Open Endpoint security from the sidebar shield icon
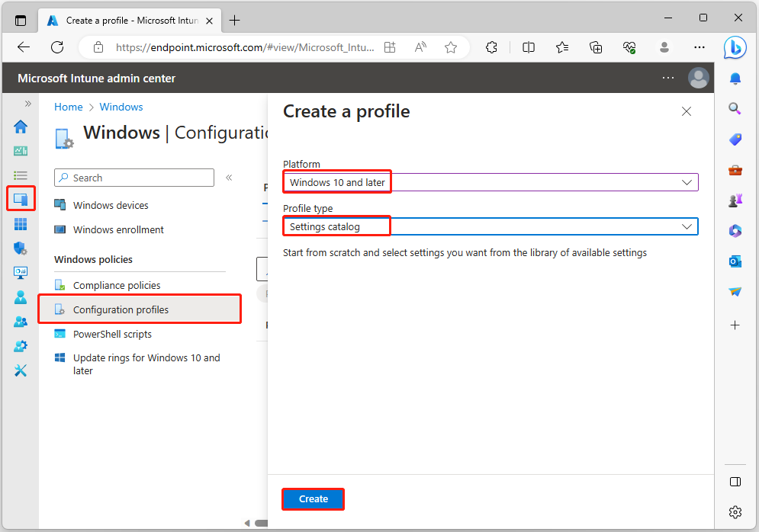Screen dimensions: 759x532 click(21, 248)
